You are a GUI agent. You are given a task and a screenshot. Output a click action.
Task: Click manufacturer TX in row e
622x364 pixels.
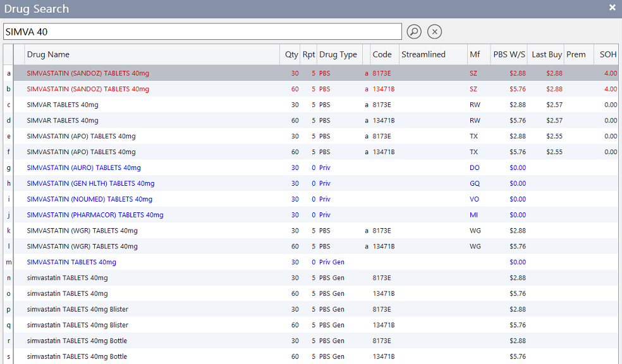[x=473, y=136]
